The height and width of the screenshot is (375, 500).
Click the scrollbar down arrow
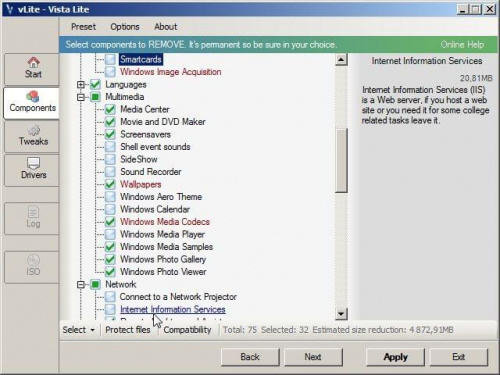[x=341, y=314]
